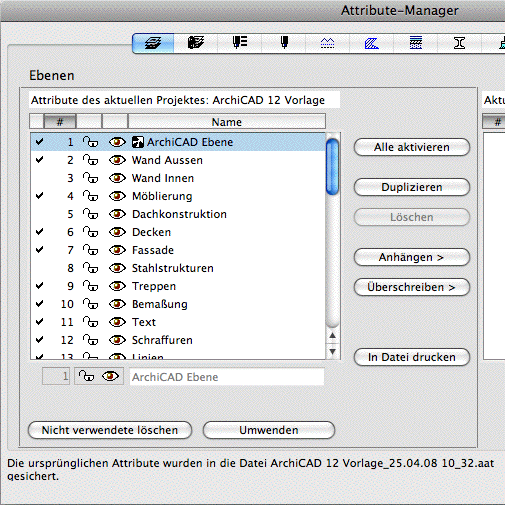Sort the layer list by Name column header
This screenshot has width=505, height=505.
coord(227,122)
